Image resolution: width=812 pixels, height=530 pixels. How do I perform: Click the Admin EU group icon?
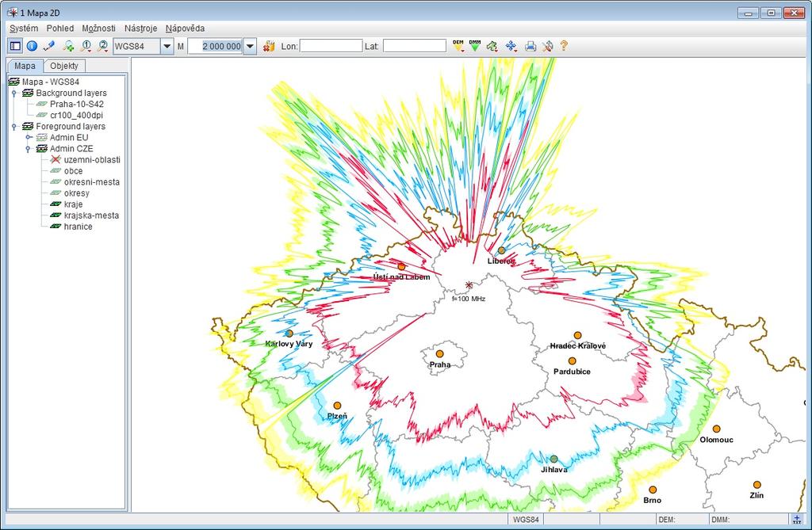[42, 137]
